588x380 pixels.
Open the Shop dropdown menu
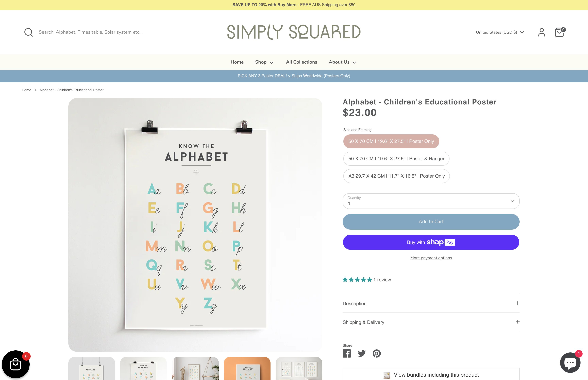(264, 62)
